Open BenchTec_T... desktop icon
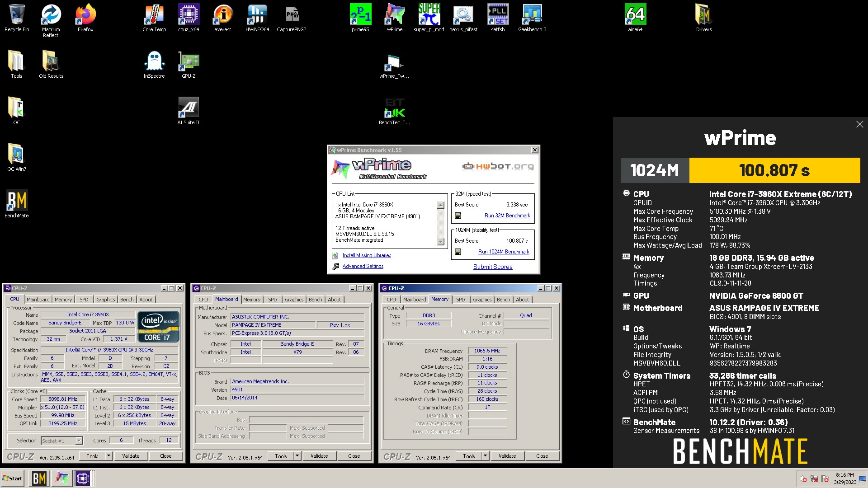868x488 pixels. point(395,111)
